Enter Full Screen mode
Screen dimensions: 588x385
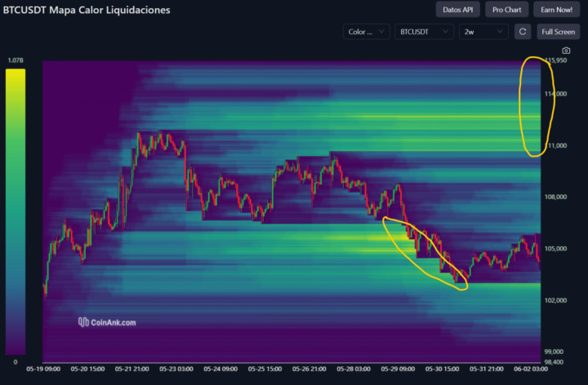coord(558,32)
